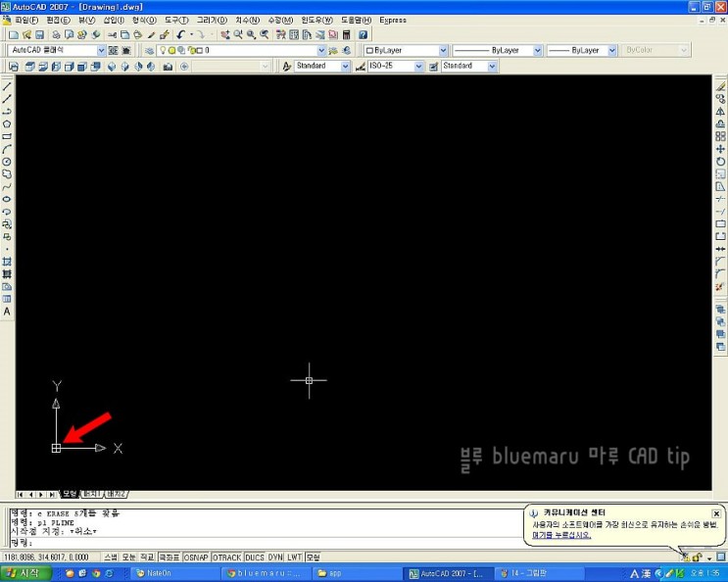Toggle 극좌표 (polar) tracking
This screenshot has width=728, height=582.
pyautogui.click(x=170, y=558)
